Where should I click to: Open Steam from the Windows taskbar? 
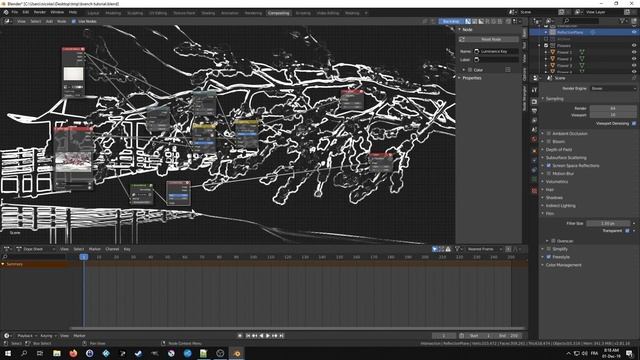138,353
